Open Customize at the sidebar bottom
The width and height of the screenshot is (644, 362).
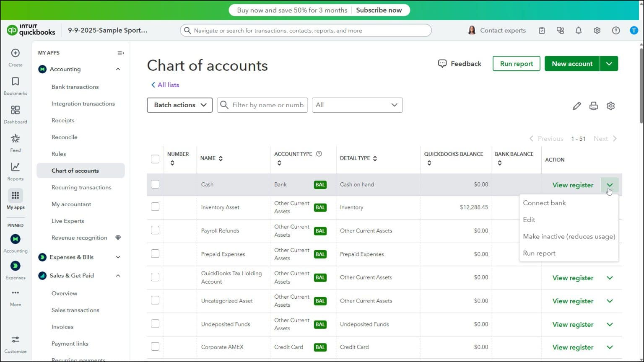[x=16, y=344]
